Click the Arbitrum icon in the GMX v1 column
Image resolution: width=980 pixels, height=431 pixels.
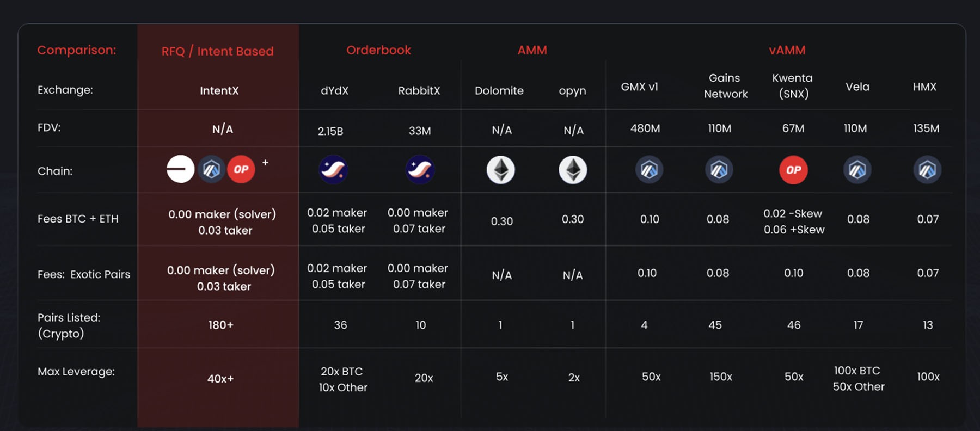pos(649,170)
